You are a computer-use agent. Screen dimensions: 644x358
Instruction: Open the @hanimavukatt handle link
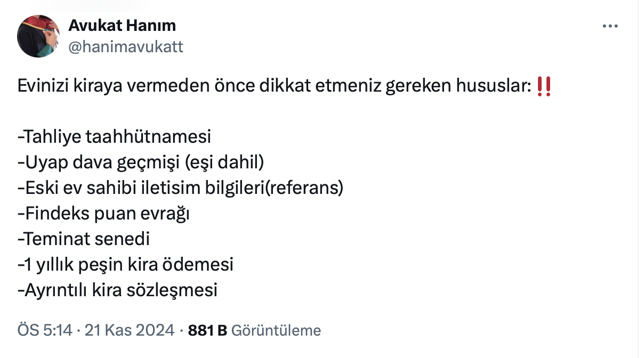point(126,47)
